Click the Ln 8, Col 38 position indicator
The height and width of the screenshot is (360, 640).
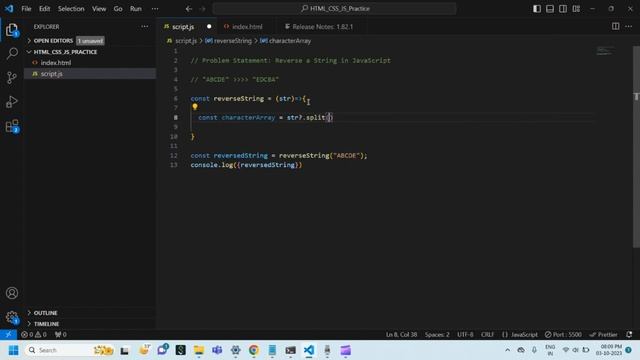pos(402,334)
